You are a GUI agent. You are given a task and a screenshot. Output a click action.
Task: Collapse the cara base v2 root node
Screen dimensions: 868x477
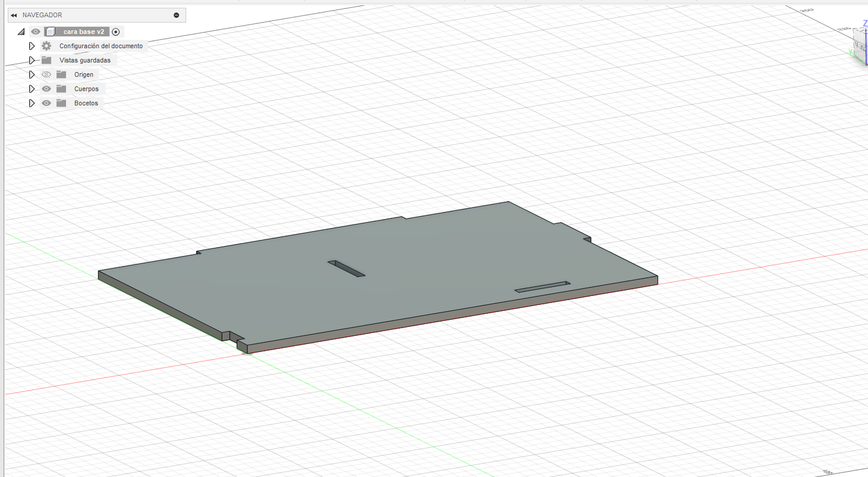(x=21, y=32)
